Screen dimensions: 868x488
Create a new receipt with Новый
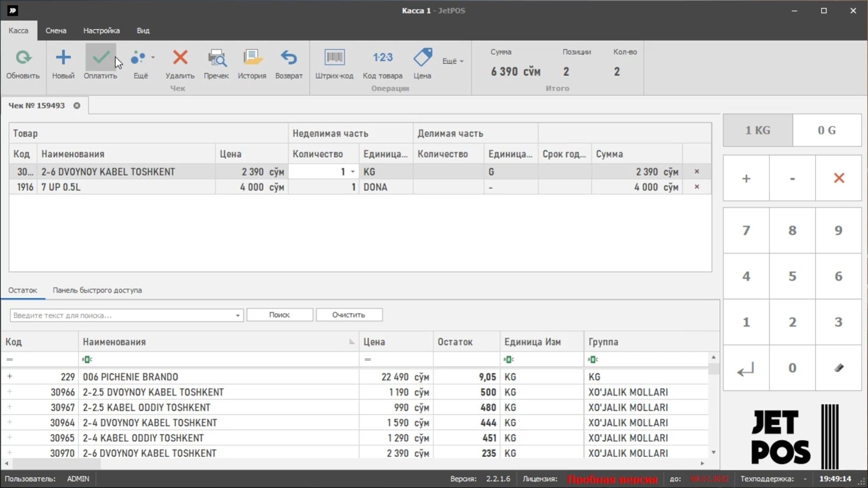tap(63, 58)
